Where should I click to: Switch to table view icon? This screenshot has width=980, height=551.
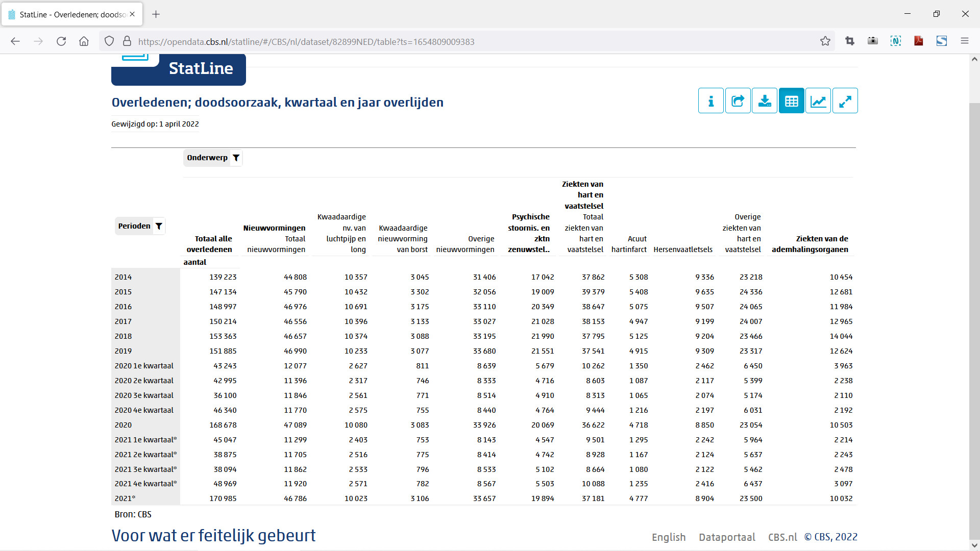coord(791,101)
